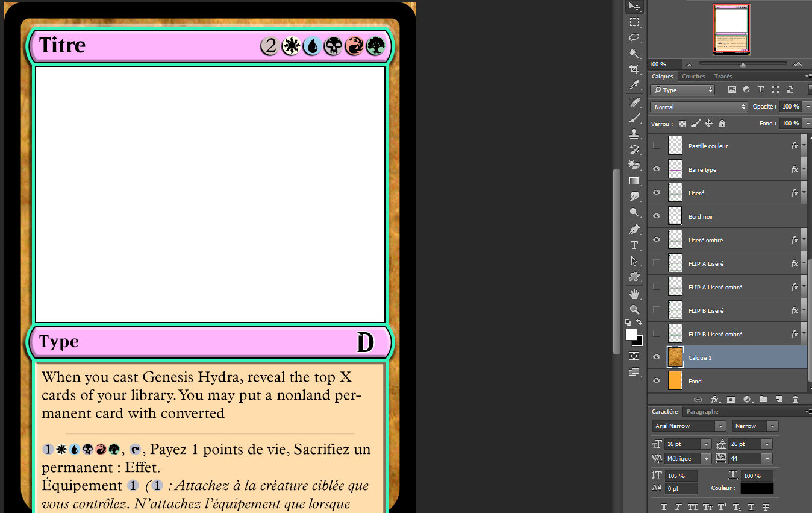This screenshot has height=513, width=812.
Task: Open the Calques tab
Action: 663,77
